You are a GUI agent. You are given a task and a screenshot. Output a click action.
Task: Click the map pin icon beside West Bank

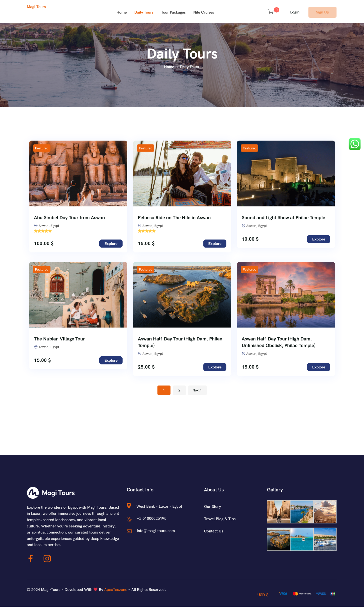coord(129,506)
